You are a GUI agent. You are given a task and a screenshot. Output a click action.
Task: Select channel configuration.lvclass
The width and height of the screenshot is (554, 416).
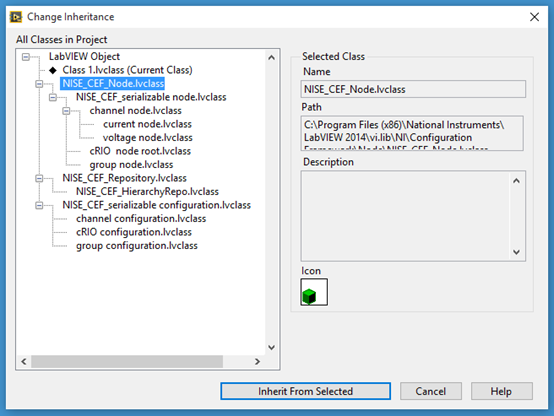[x=141, y=218]
